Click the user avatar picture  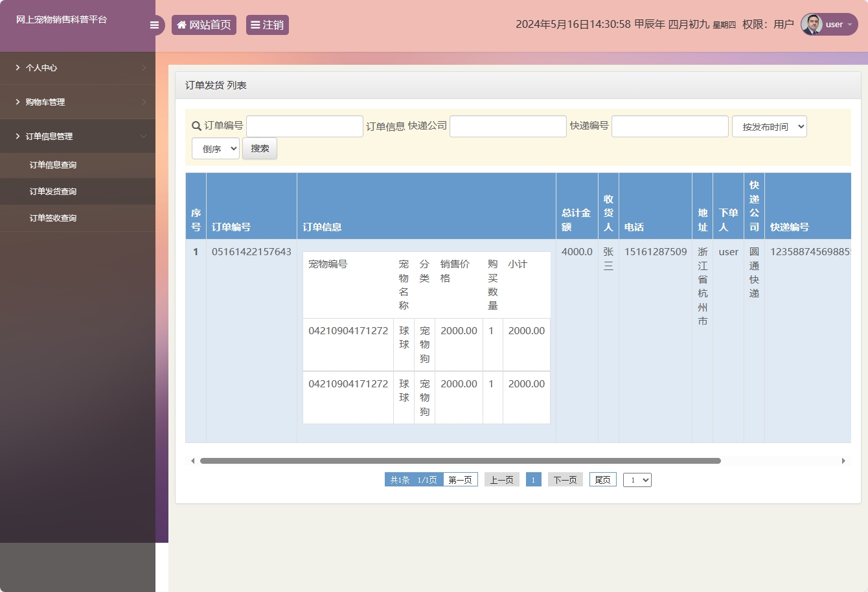812,25
